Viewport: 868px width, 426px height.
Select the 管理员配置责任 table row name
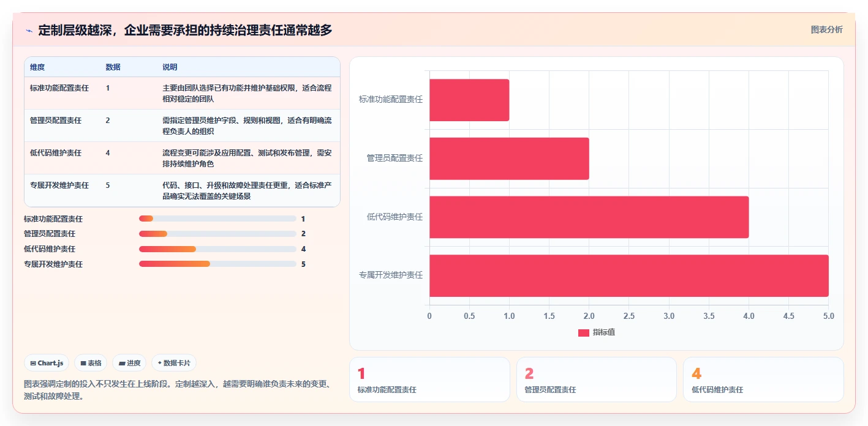point(55,121)
